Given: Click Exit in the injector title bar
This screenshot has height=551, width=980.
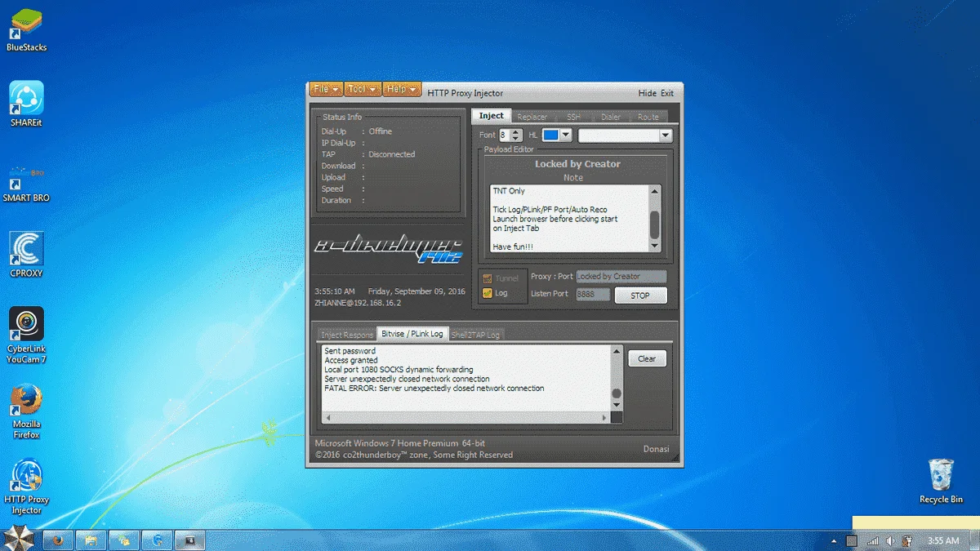Looking at the screenshot, I should tap(667, 93).
